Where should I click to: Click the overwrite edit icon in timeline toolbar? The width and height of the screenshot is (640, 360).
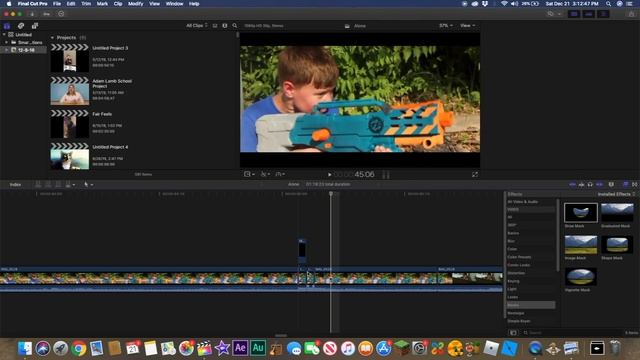(68, 184)
